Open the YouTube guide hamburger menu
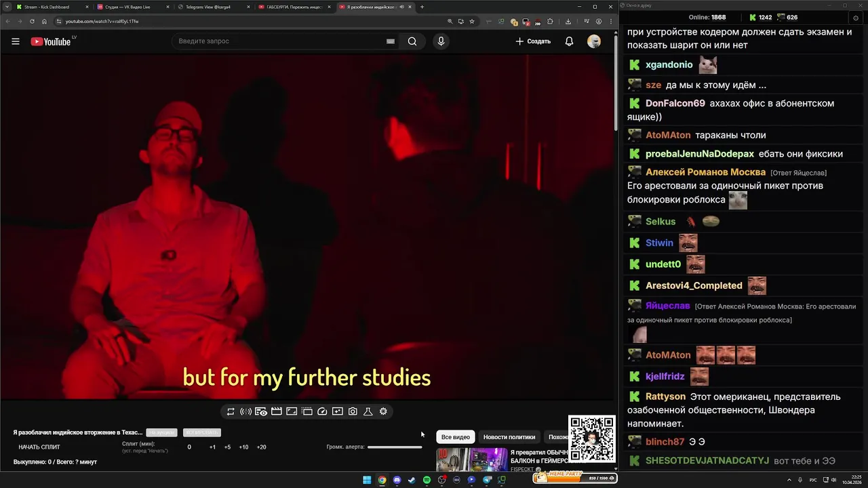The width and height of the screenshot is (868, 488). pyautogui.click(x=16, y=41)
